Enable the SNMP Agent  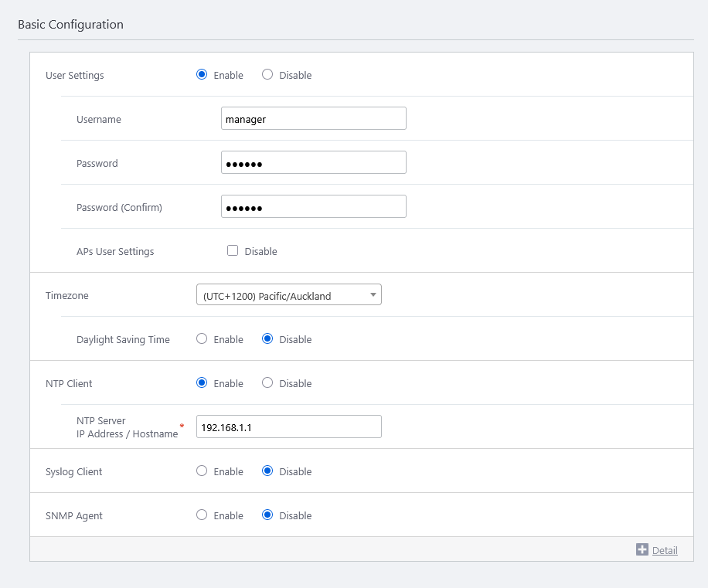tap(203, 515)
